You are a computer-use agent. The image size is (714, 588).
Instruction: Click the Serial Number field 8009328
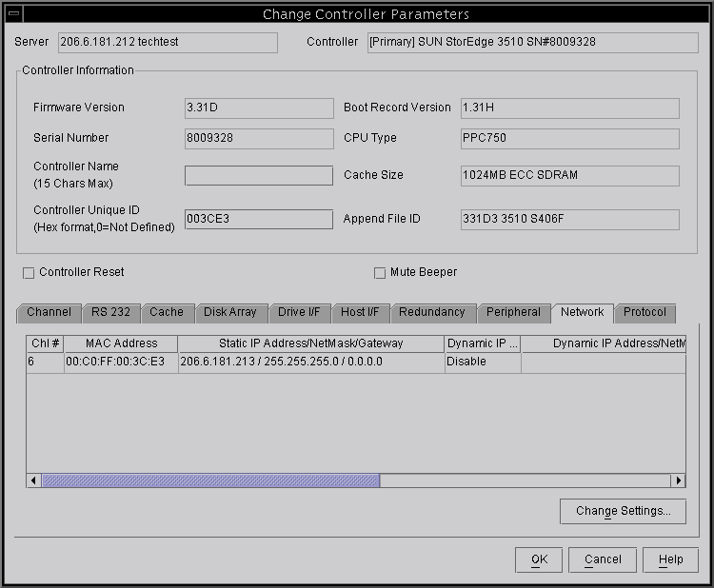259,138
